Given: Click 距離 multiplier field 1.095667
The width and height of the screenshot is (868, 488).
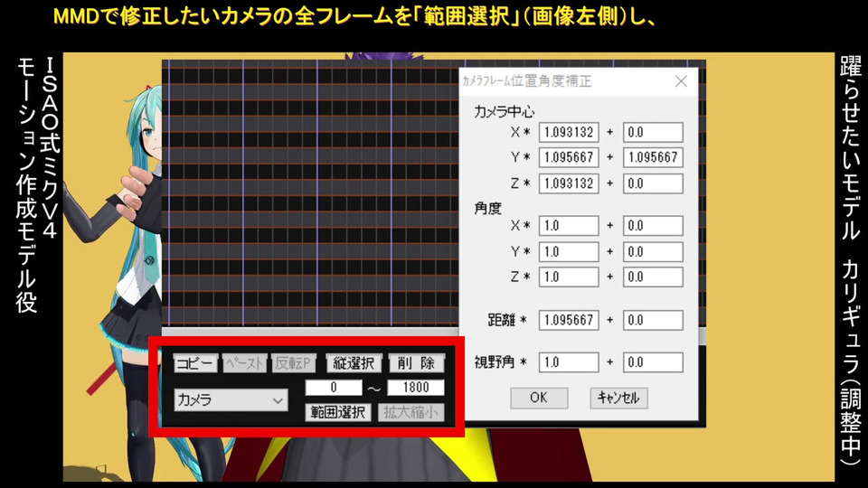Looking at the screenshot, I should (x=569, y=320).
